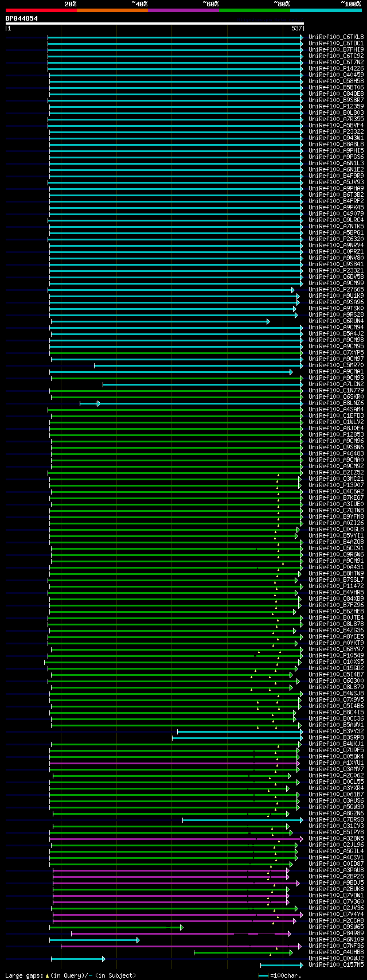This screenshot has width=367, height=980.
Task: Click label UniRef100_P26320
Action: tap(336, 239)
